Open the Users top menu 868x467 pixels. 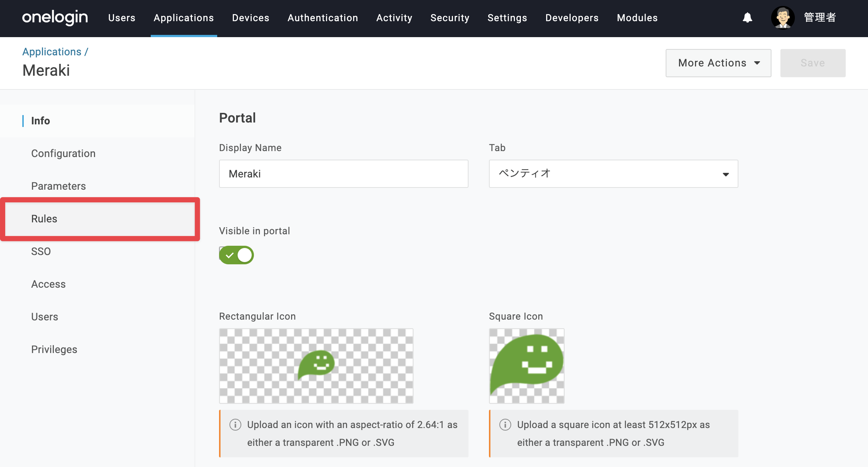(122, 18)
